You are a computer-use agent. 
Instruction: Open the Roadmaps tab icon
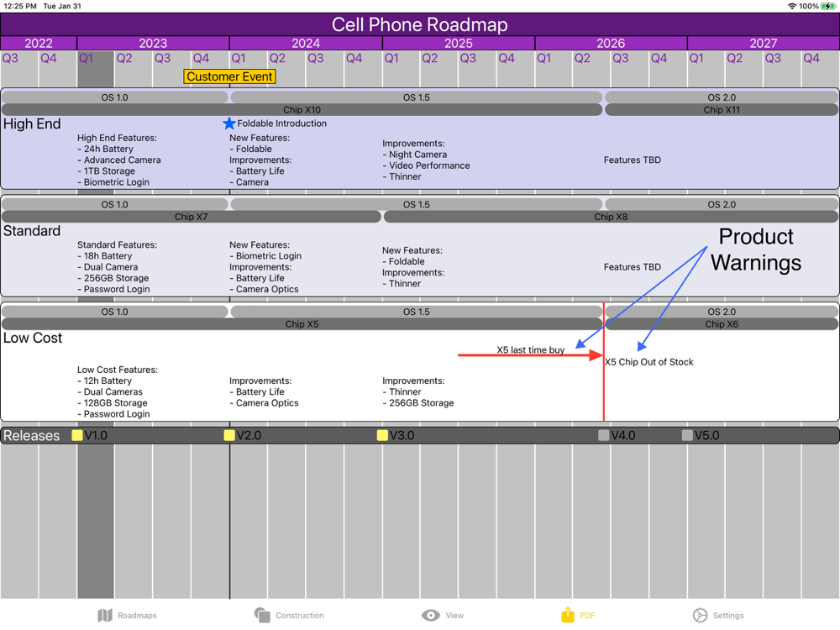105,615
